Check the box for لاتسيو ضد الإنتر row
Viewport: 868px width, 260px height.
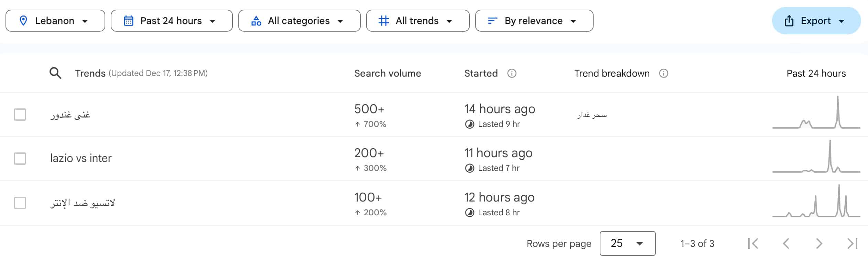[x=20, y=203]
